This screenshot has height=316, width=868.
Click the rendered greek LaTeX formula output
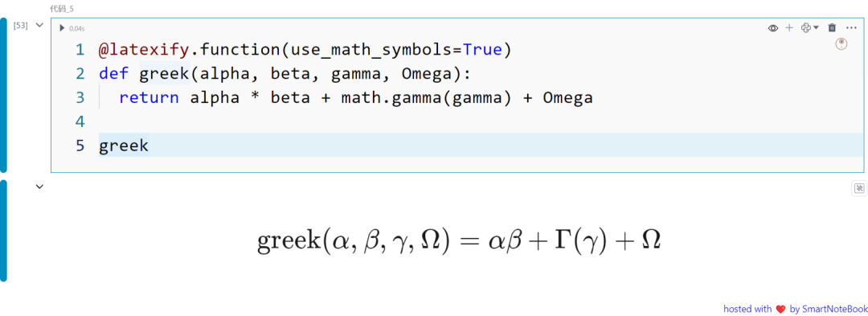[459, 241]
